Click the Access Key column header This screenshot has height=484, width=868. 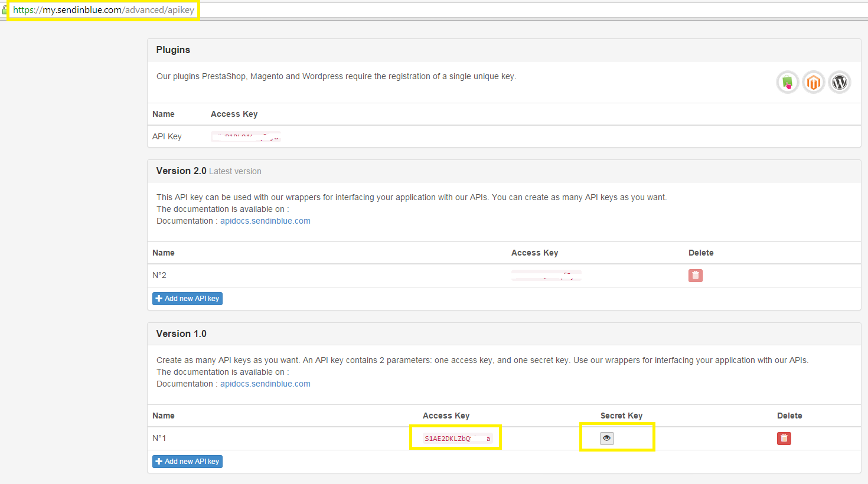point(535,252)
